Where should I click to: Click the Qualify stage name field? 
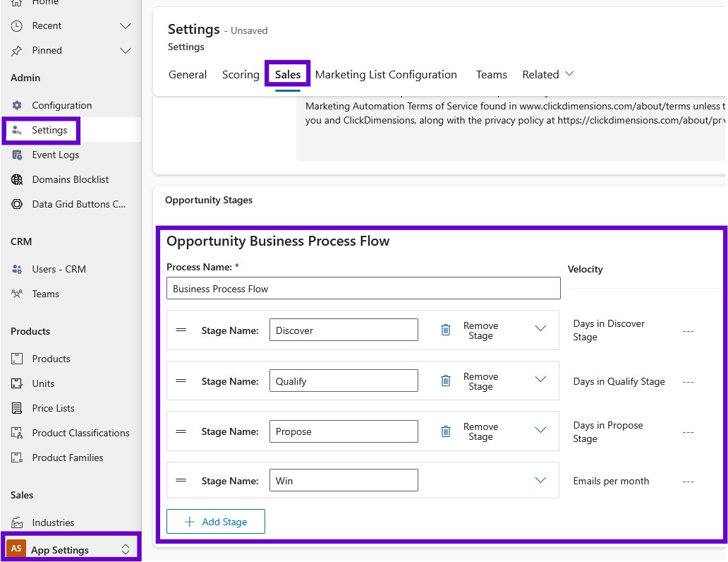click(x=344, y=381)
